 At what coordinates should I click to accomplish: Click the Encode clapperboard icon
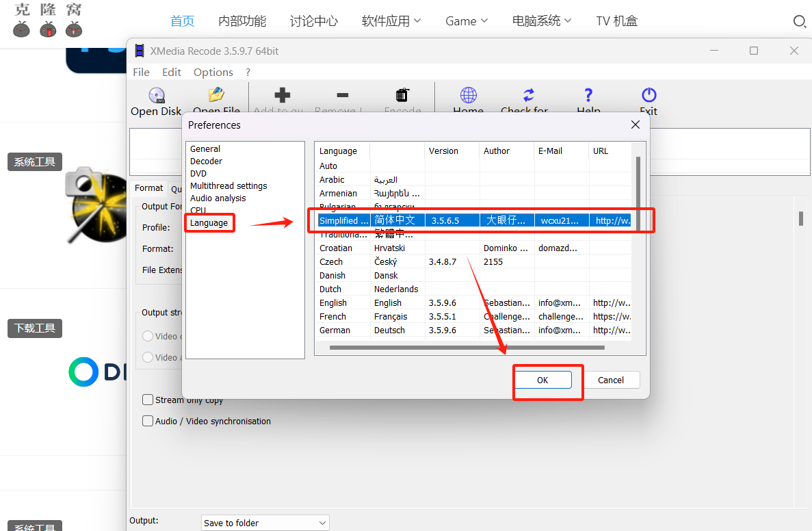click(x=402, y=95)
